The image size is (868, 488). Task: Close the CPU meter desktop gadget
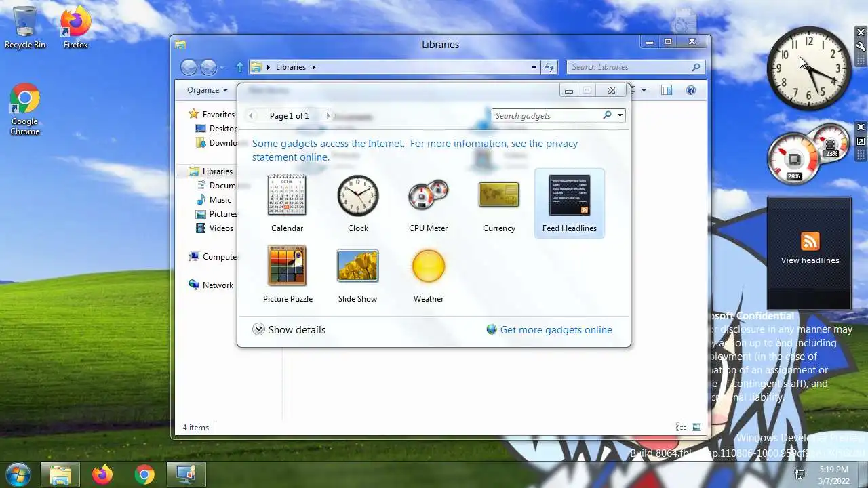pos(861,127)
